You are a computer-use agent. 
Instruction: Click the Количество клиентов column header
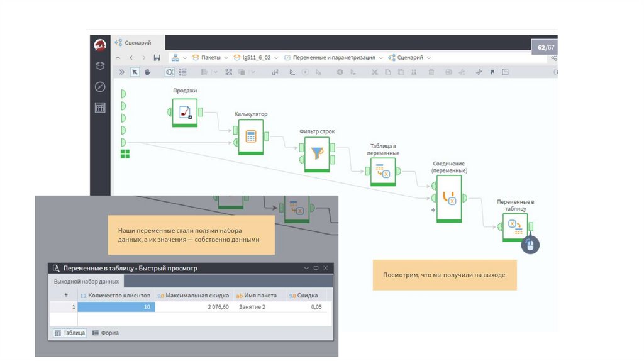coord(116,295)
